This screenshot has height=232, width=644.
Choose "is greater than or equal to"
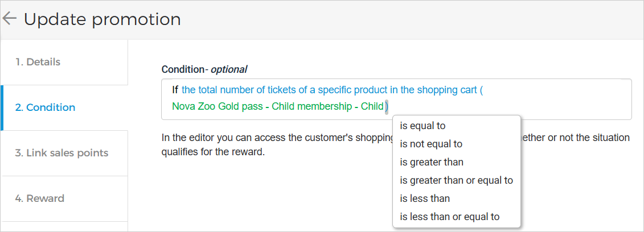456,180
